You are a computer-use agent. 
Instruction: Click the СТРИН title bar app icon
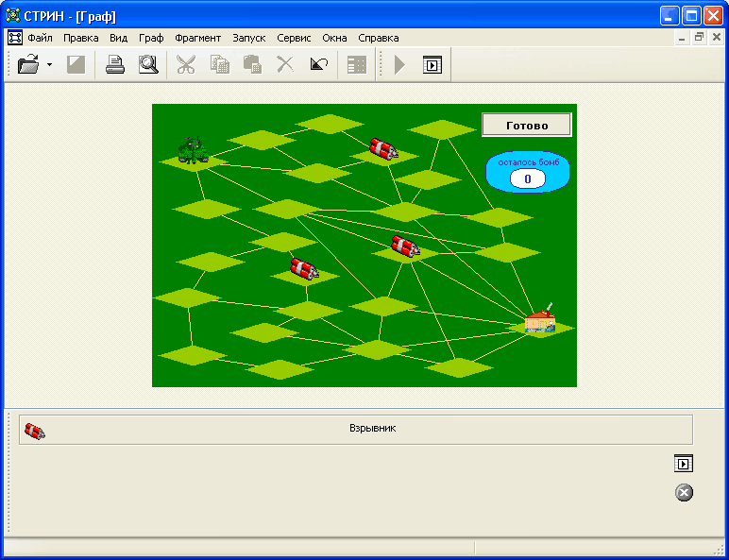[13, 16]
